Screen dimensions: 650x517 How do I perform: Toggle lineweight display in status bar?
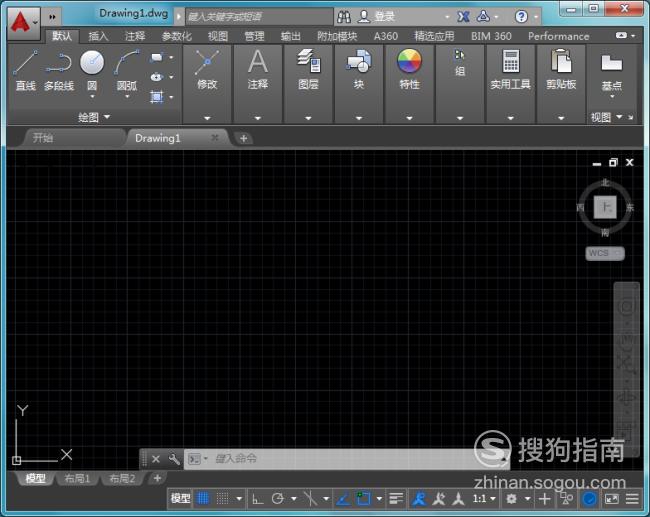[396, 498]
